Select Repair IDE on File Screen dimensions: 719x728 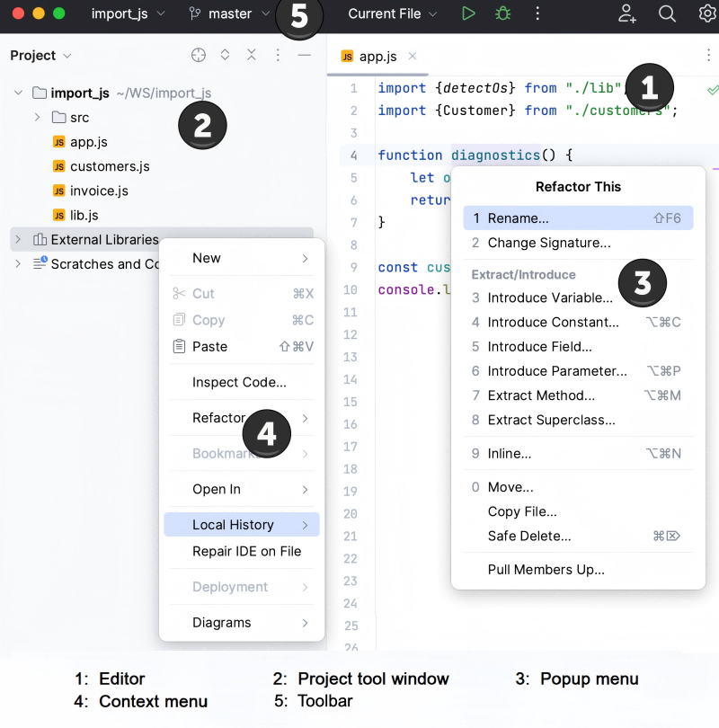point(242,551)
